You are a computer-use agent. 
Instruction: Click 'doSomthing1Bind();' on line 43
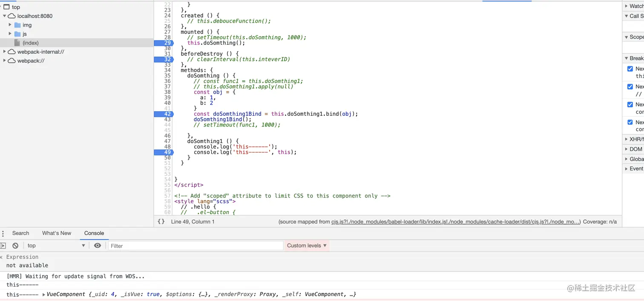(223, 119)
